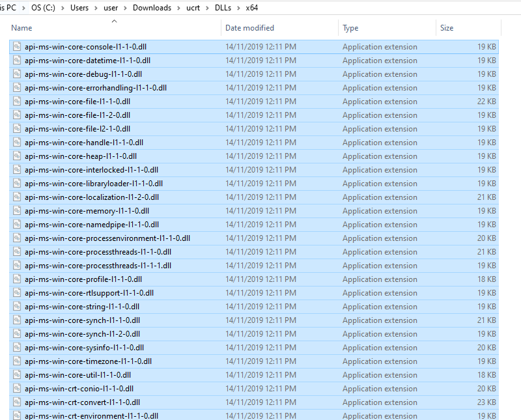Click the date modified of core-memory dll row
Image resolution: width=521 pixels, height=420 pixels.
[x=261, y=211]
